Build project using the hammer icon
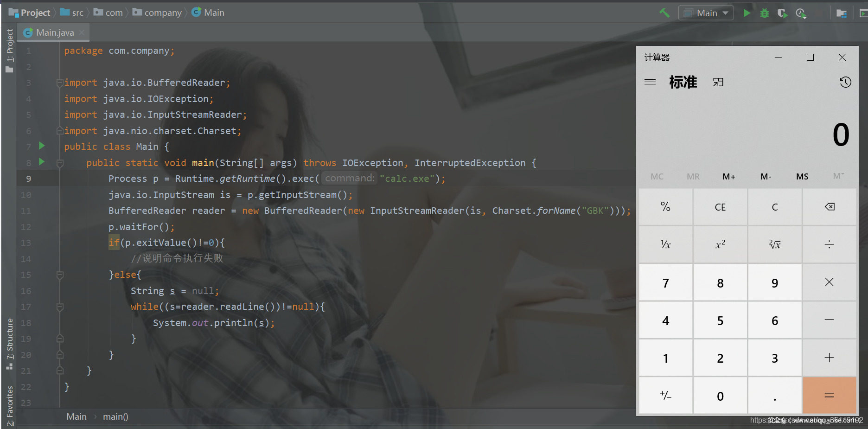This screenshot has height=429, width=868. (x=664, y=13)
